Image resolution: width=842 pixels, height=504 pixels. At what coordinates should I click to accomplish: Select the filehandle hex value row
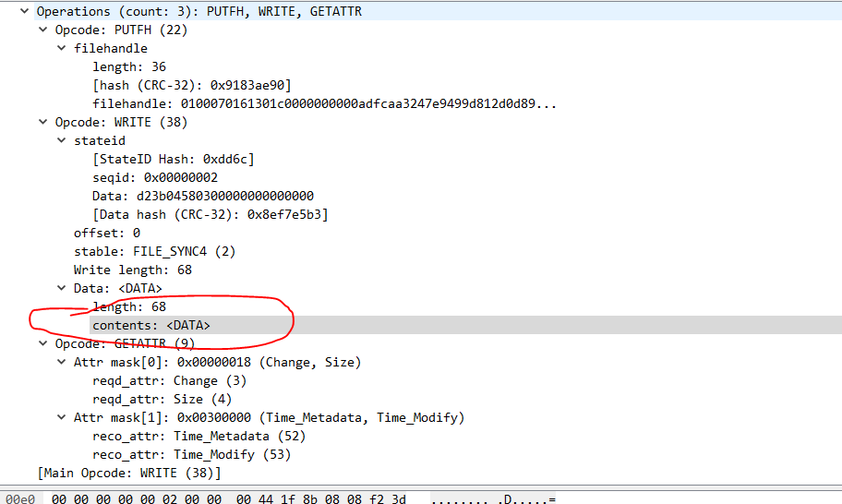(324, 103)
